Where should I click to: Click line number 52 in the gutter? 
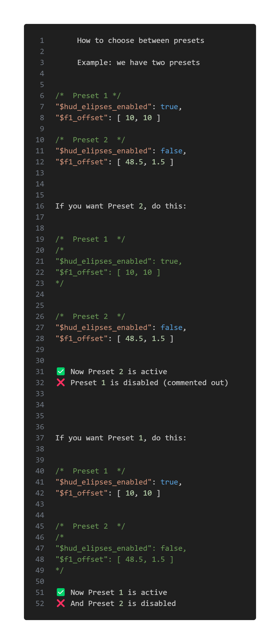click(x=40, y=604)
